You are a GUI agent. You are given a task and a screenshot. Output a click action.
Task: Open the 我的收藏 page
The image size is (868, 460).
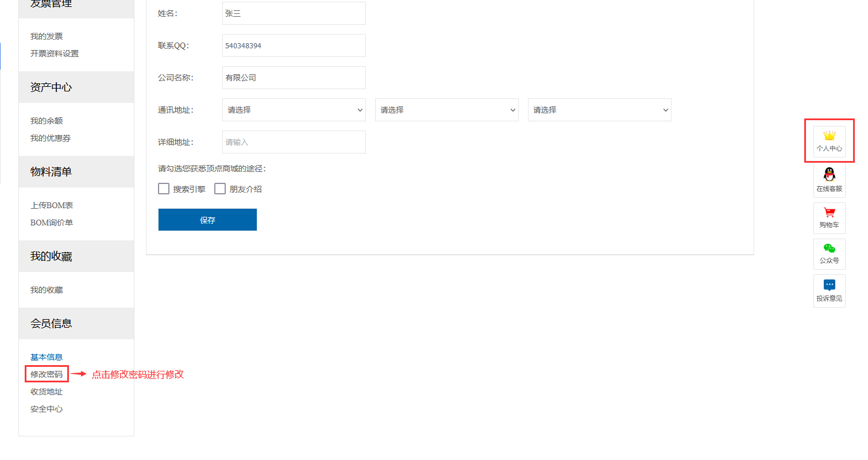click(46, 289)
